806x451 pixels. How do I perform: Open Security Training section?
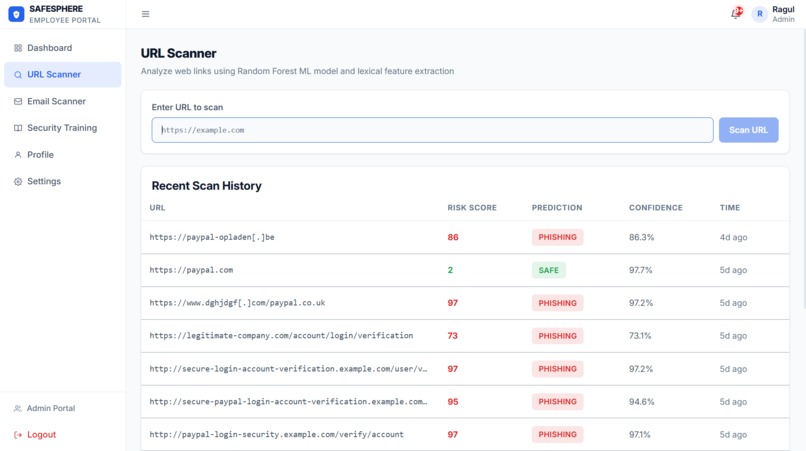(x=63, y=128)
